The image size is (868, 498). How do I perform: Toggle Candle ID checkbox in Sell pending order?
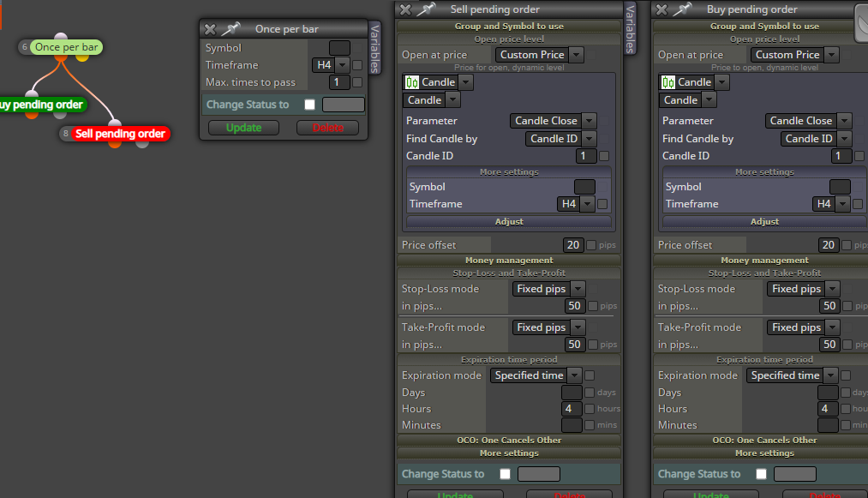[604, 156]
